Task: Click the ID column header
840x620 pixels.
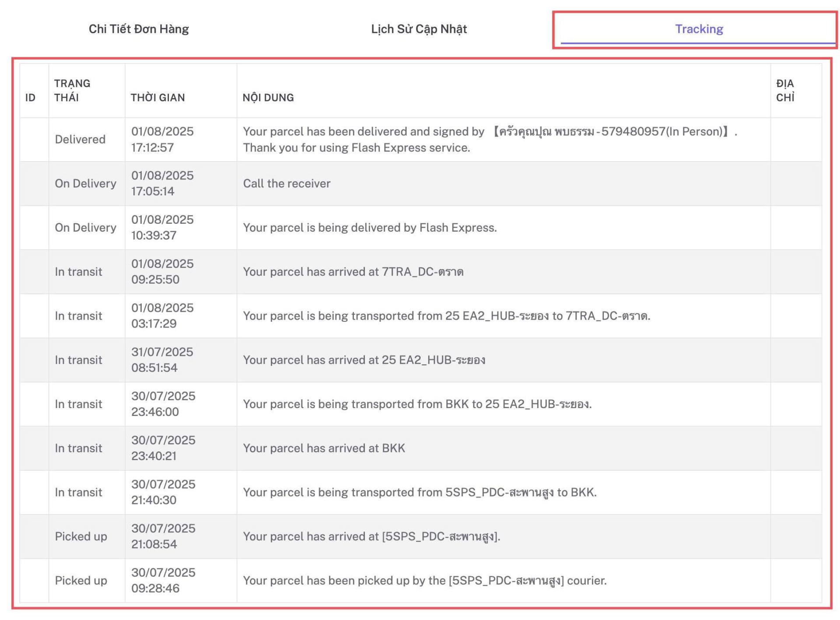Action: pos(30,97)
